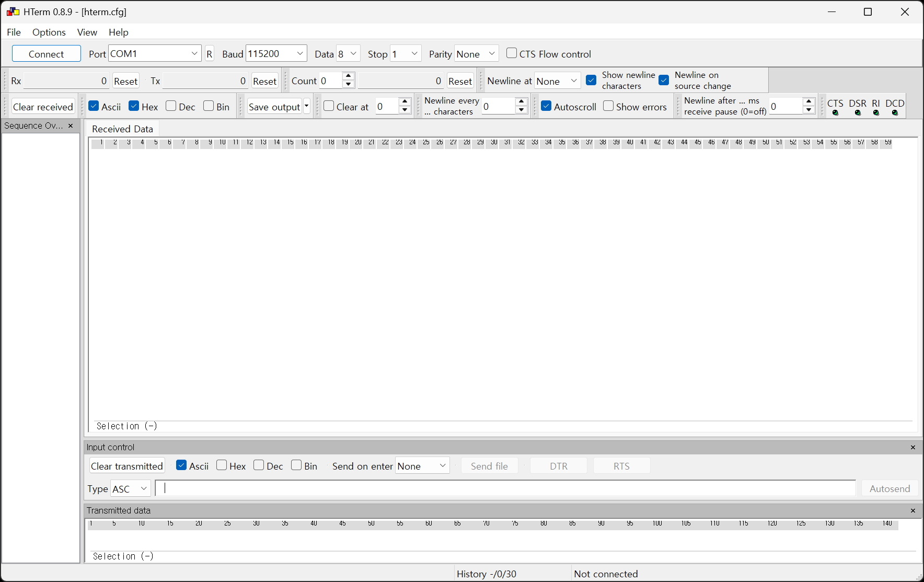Reset the Count counter
Screen dimensions: 924x582
coord(460,81)
